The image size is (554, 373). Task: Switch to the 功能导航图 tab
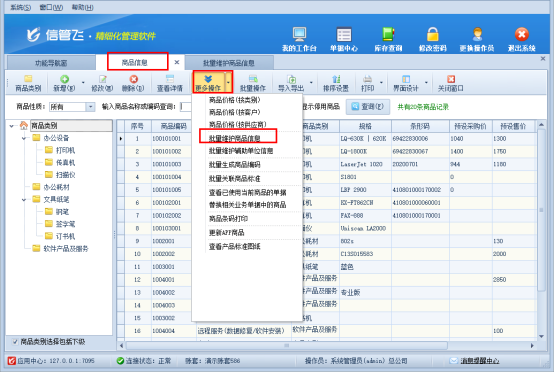pos(51,63)
